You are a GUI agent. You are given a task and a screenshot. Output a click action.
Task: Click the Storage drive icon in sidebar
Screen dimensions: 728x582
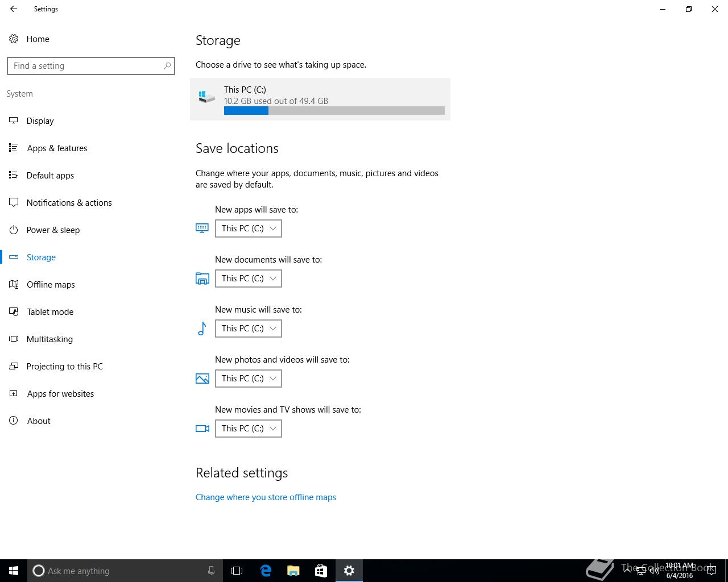14,257
